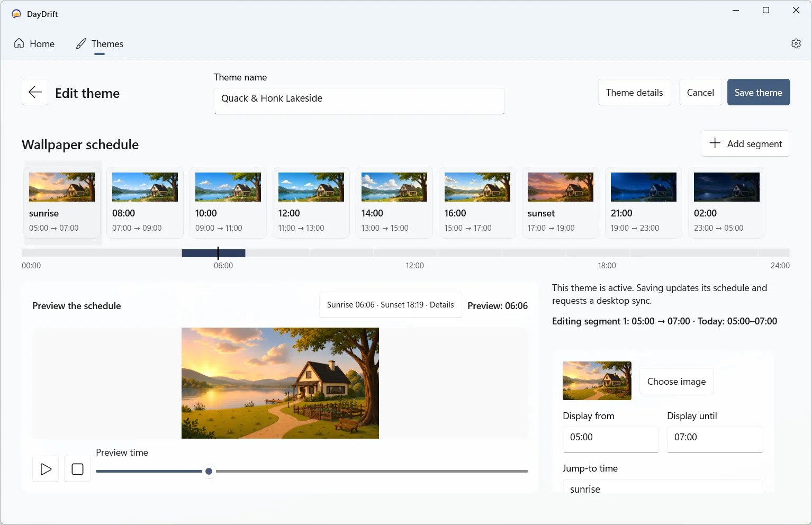The height and width of the screenshot is (525, 812).
Task: Click the highlighted timeline bar segment
Action: pos(213,253)
